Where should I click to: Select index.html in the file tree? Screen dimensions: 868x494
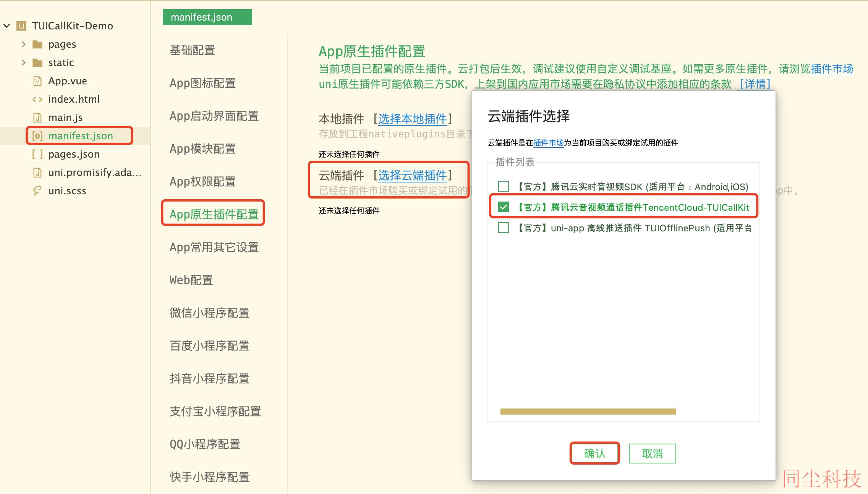coord(74,99)
